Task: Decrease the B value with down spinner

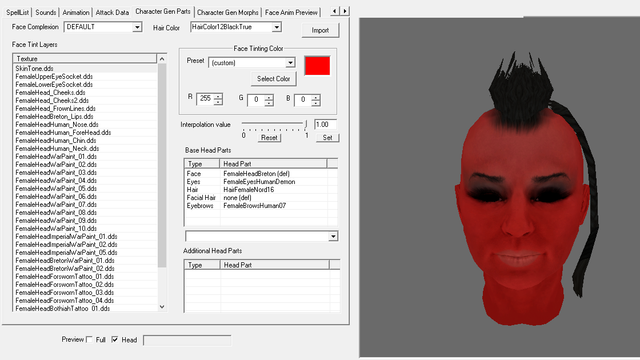Action: pyautogui.click(x=316, y=103)
